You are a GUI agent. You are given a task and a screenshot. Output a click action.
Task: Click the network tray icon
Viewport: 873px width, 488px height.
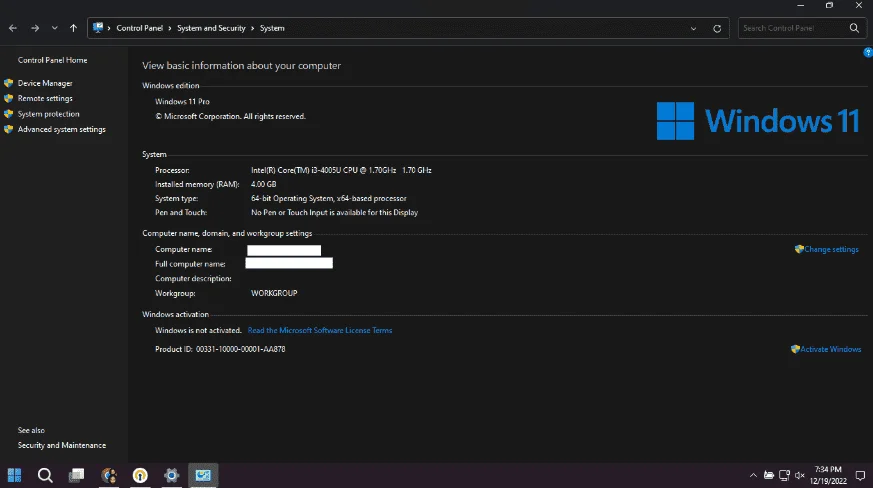click(784, 475)
